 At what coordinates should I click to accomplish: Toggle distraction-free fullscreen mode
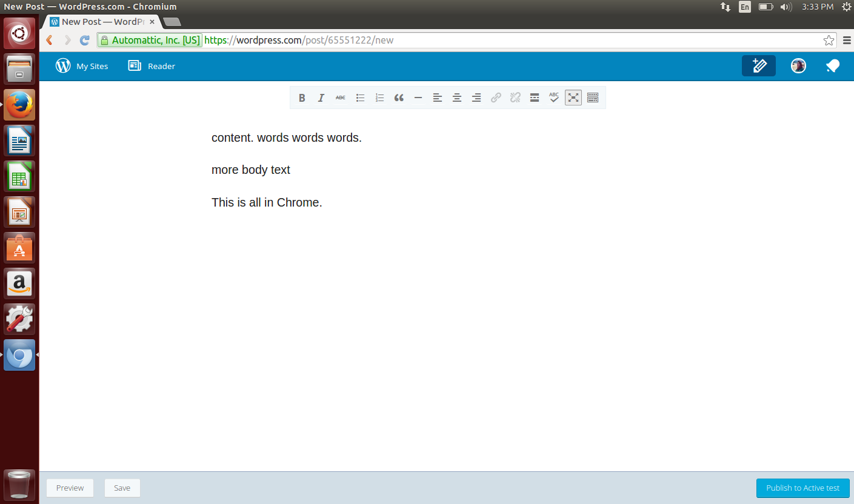click(x=573, y=98)
